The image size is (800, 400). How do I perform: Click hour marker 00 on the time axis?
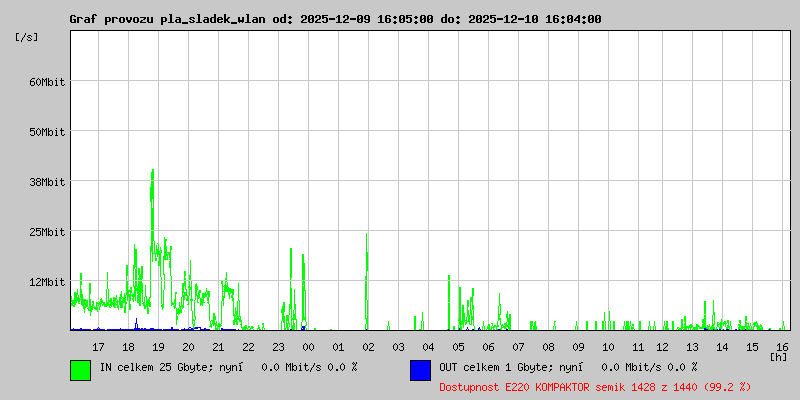[x=308, y=346]
